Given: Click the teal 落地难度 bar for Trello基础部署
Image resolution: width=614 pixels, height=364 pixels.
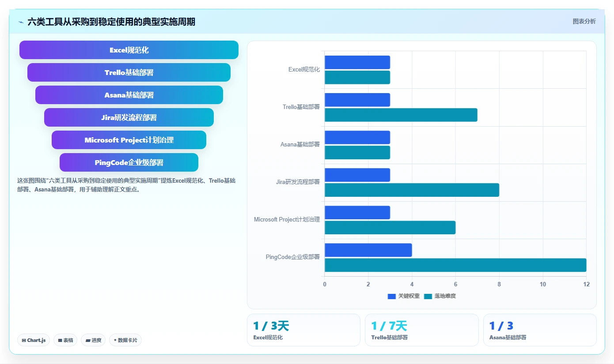Looking at the screenshot, I should (x=401, y=115).
